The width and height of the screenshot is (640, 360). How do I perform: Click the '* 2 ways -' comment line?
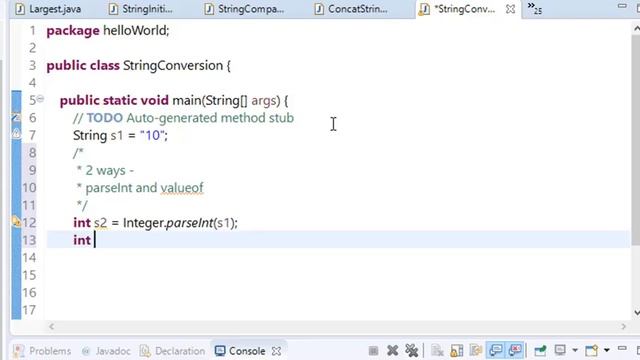(105, 170)
